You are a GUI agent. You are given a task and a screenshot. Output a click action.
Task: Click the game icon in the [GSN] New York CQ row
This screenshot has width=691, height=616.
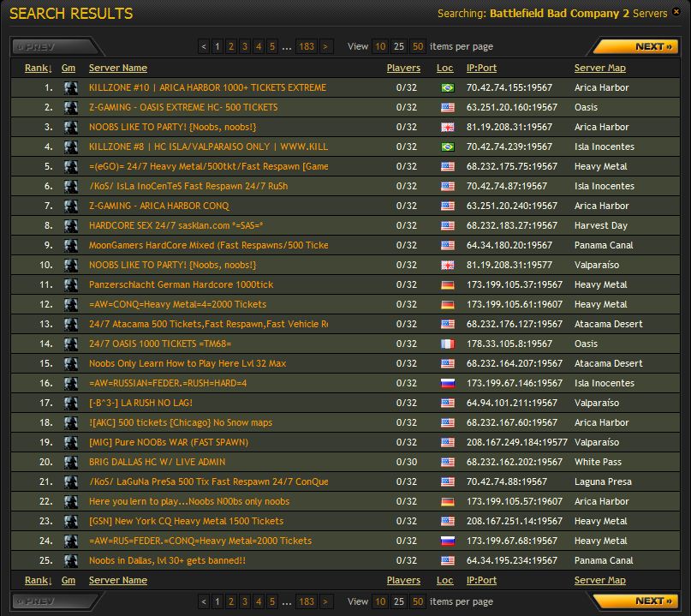point(70,521)
